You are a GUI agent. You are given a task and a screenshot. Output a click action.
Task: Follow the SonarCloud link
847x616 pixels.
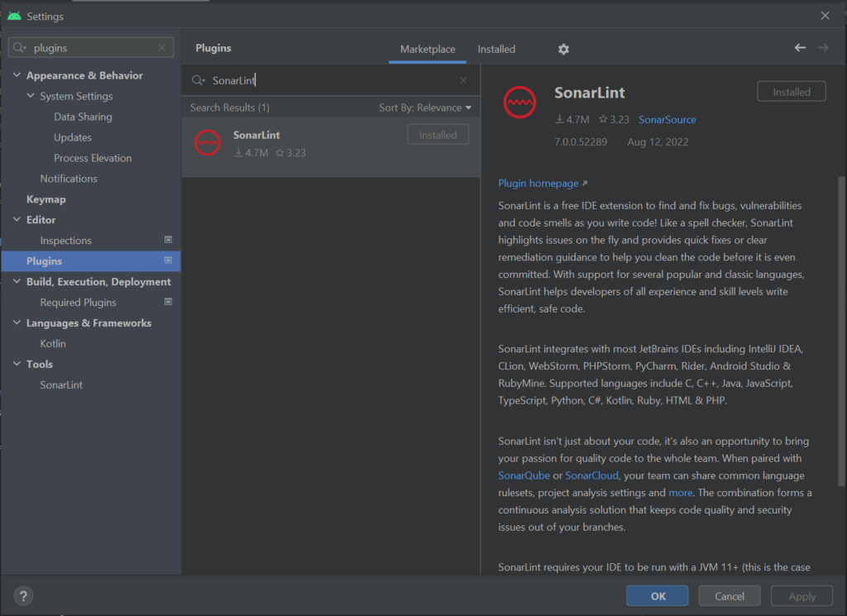click(591, 475)
